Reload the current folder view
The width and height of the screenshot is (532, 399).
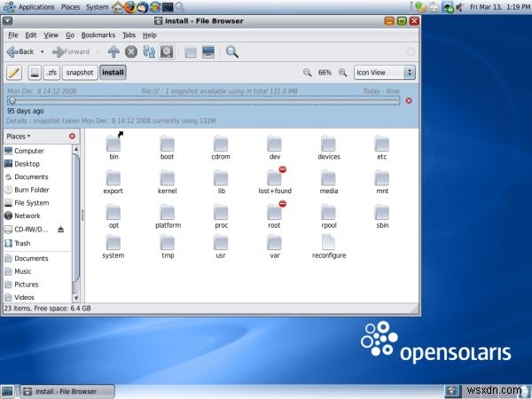[x=149, y=52]
